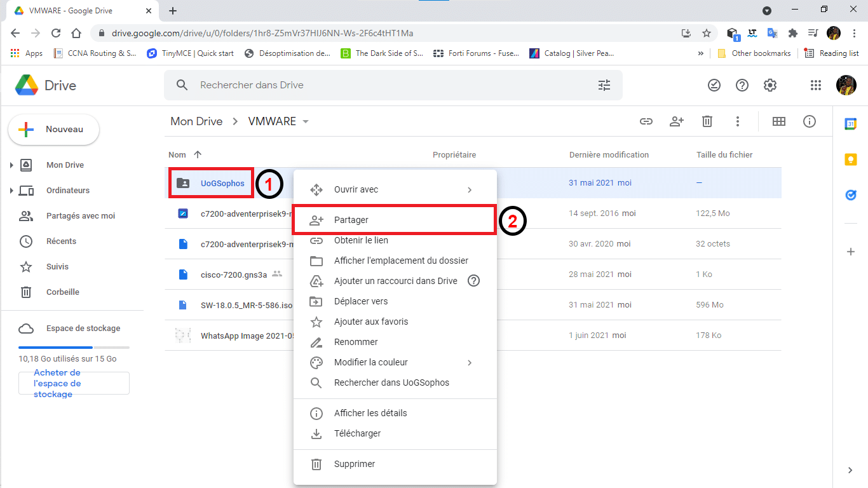
Task: Expand the Mon Drive tree
Action: pos(11,165)
